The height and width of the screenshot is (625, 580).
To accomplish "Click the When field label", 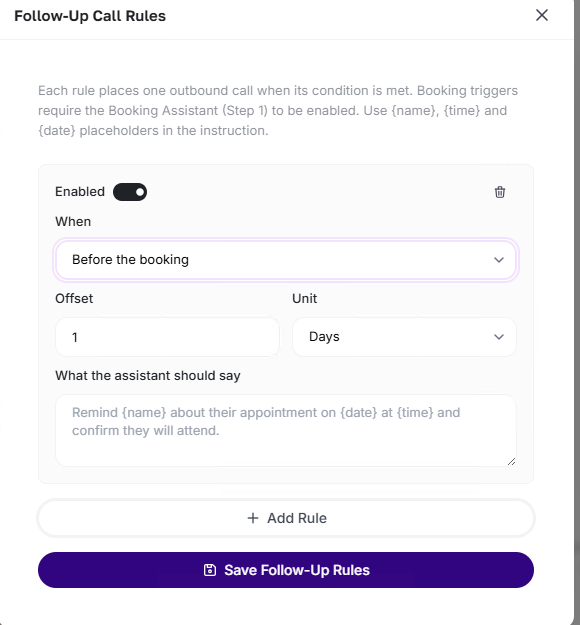I will [73, 222].
